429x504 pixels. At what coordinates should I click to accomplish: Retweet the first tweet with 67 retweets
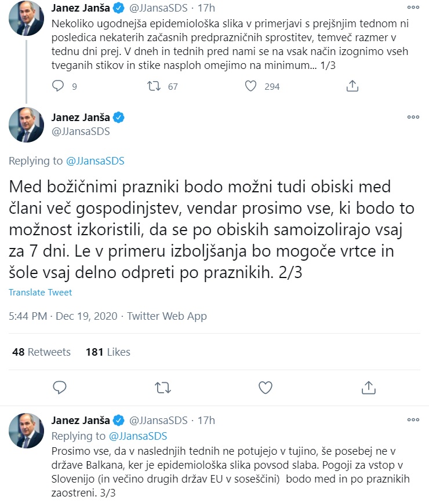[154, 86]
